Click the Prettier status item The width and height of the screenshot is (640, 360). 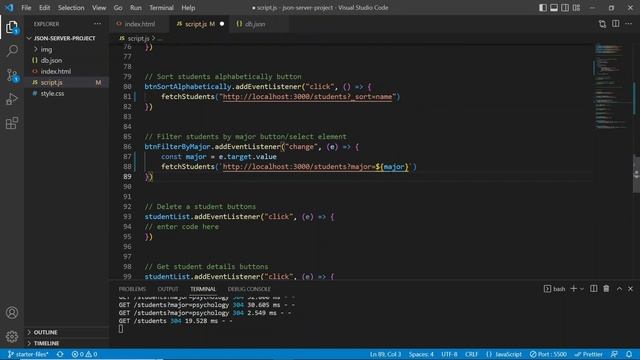pyautogui.click(x=588, y=354)
